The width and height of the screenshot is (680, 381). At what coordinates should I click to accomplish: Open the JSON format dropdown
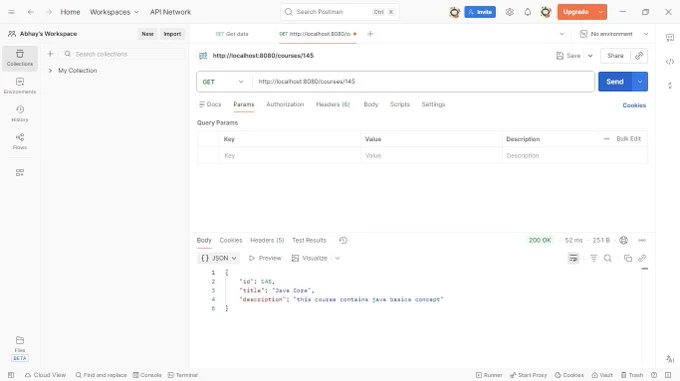(219, 258)
